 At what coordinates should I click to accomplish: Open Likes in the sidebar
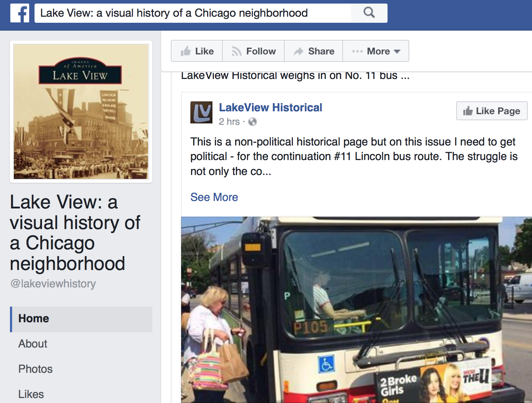[x=31, y=394]
